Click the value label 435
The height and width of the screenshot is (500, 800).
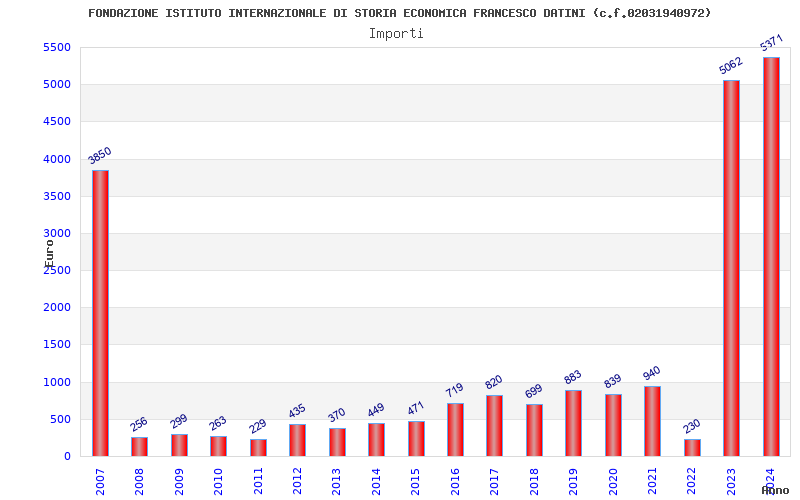(x=296, y=411)
